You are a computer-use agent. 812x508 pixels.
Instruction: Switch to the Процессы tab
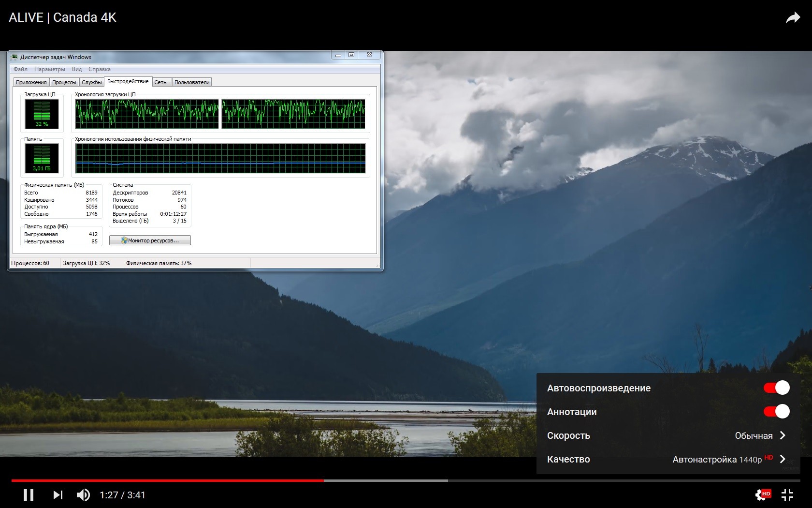pos(64,82)
